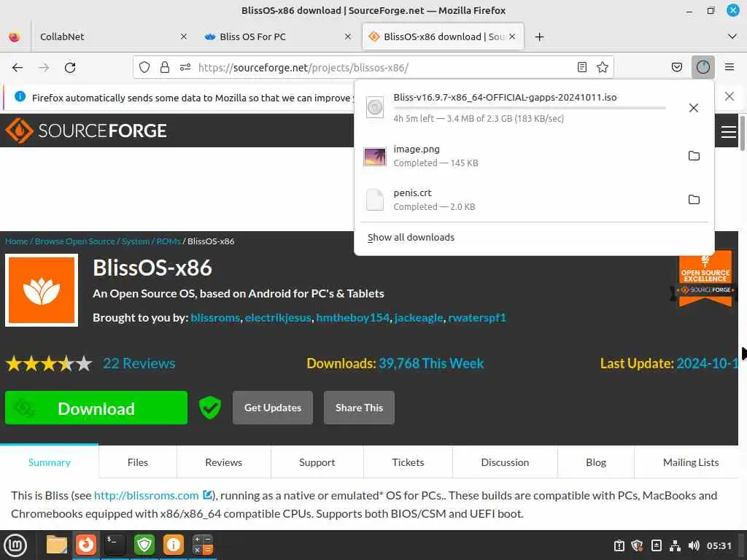Click the green shield checkmark badge
Viewport: 747px width, 560px height.
tap(209, 408)
